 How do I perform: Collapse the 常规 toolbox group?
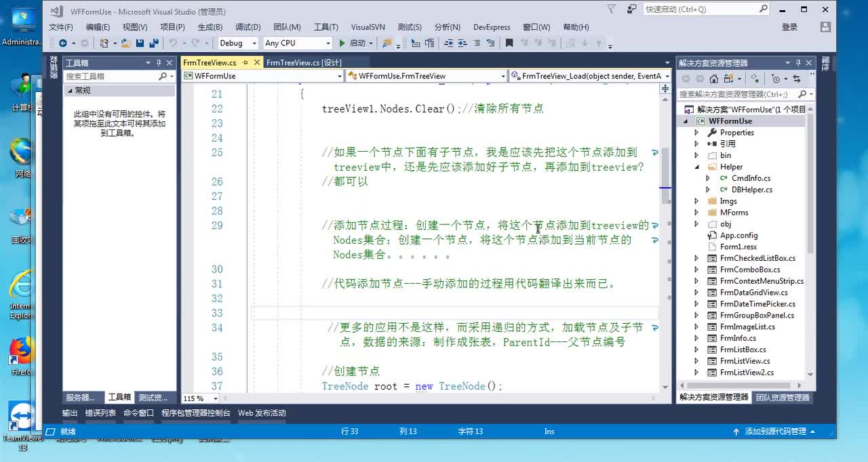pos(69,90)
